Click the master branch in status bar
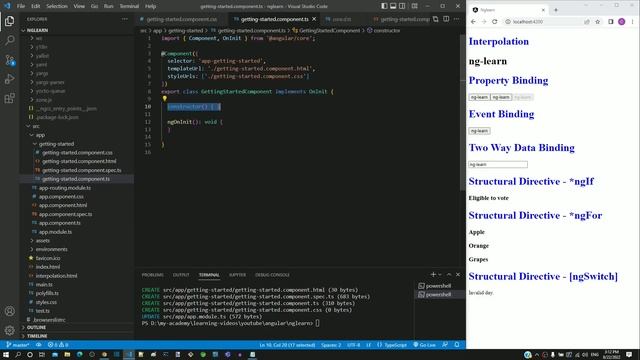Screen dimensions: 640x360 [x=18, y=345]
